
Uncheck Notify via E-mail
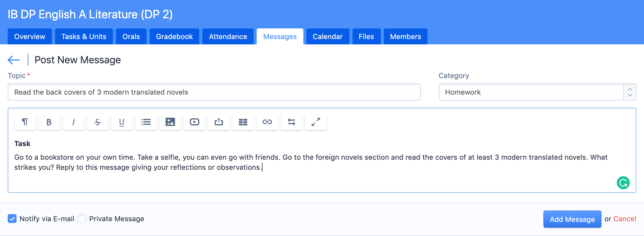[12, 219]
